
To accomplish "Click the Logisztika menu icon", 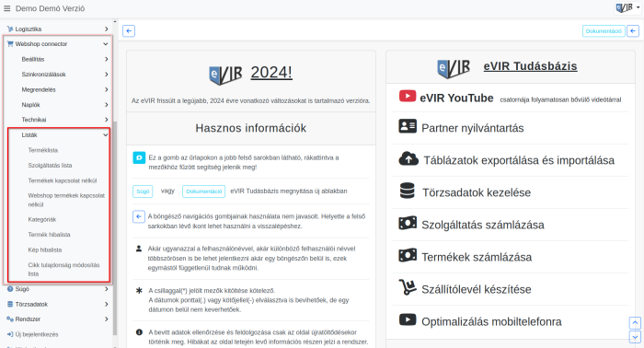I will pos(10,29).
